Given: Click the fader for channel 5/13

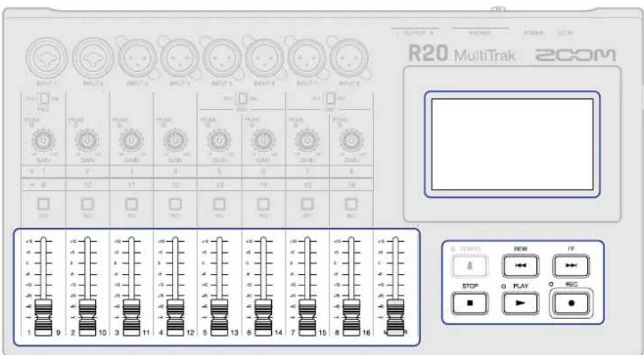Looking at the screenshot, I should [x=219, y=318].
